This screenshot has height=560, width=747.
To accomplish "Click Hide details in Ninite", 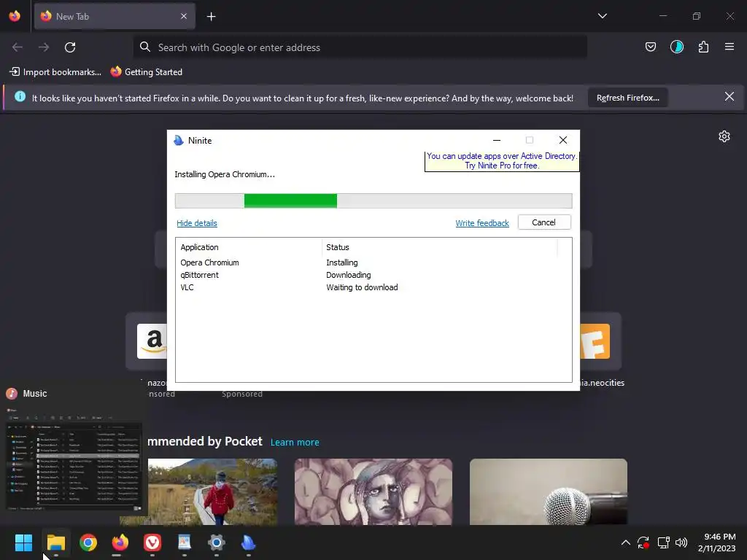I will pos(197,223).
